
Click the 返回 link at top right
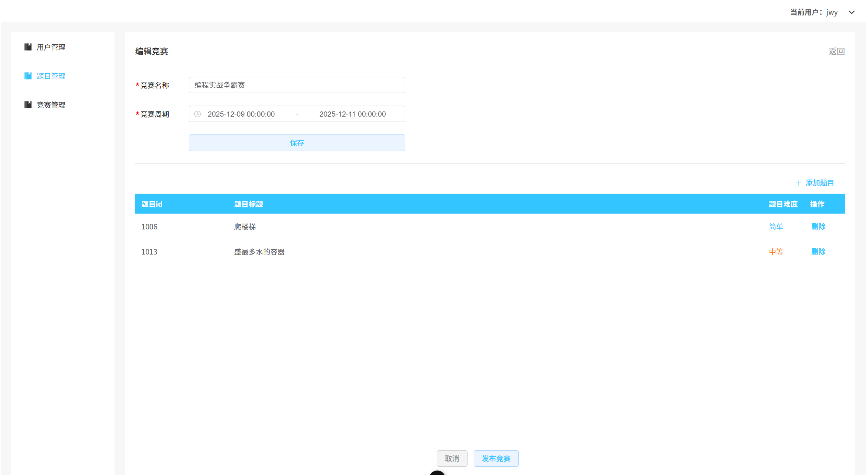836,51
